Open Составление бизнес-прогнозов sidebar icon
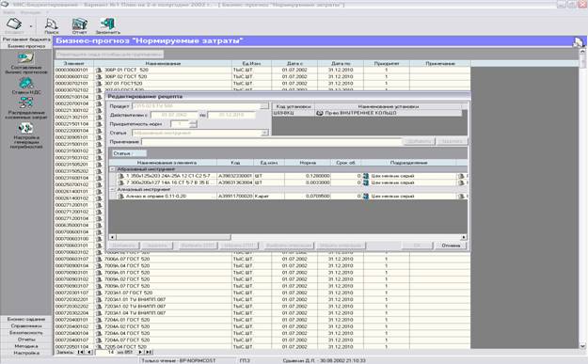 click(x=26, y=57)
